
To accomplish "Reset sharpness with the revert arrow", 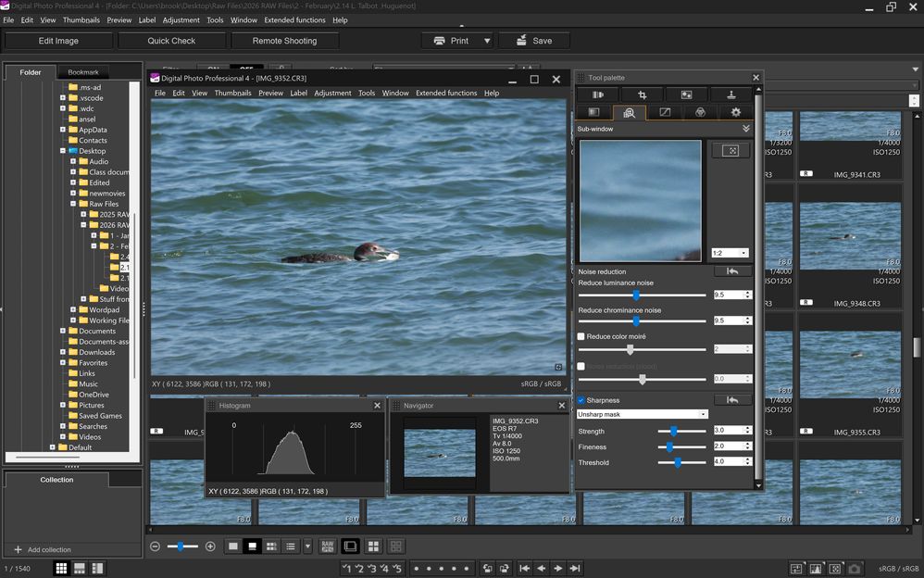I will pos(732,400).
